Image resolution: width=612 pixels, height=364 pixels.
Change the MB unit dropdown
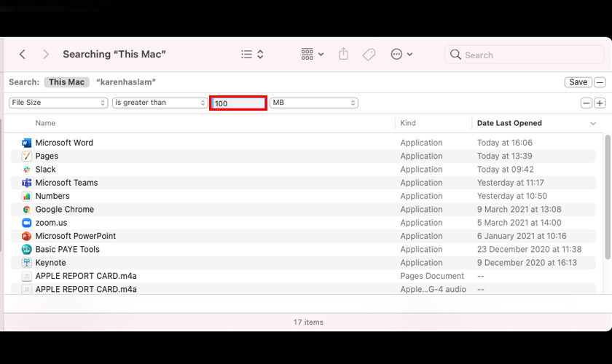313,103
